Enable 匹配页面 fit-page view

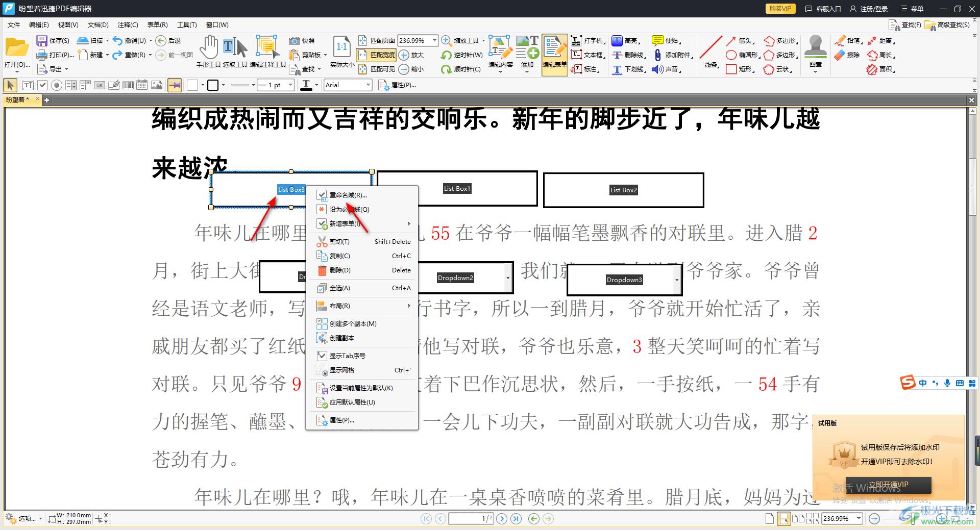pyautogui.click(x=377, y=40)
